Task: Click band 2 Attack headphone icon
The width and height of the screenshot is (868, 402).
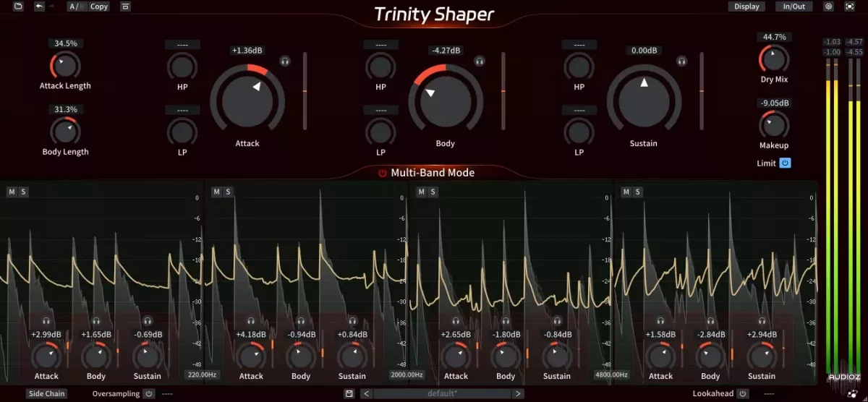Action: pos(251,320)
